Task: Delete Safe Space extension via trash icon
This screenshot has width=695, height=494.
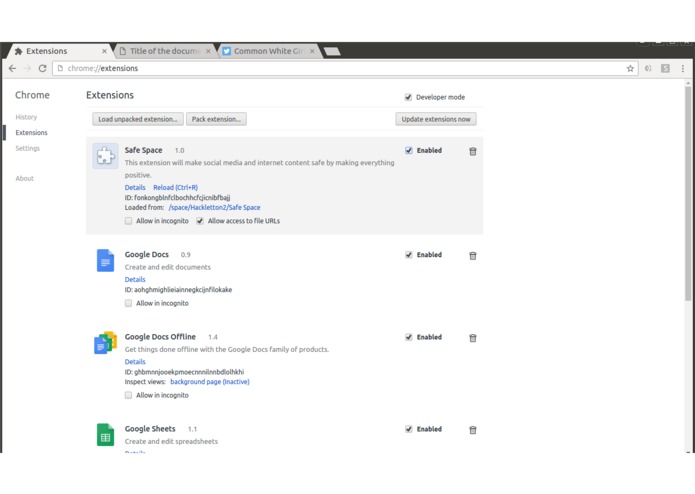Action: click(472, 152)
